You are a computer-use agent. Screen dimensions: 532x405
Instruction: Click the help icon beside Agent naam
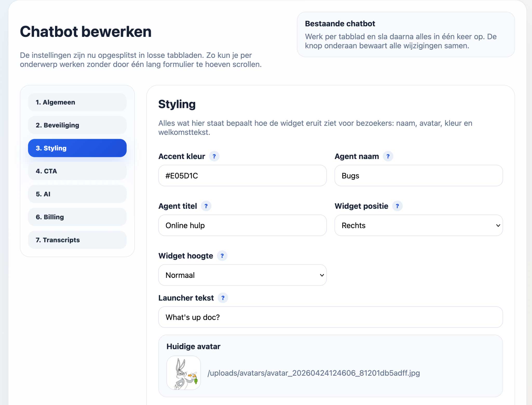388,156
